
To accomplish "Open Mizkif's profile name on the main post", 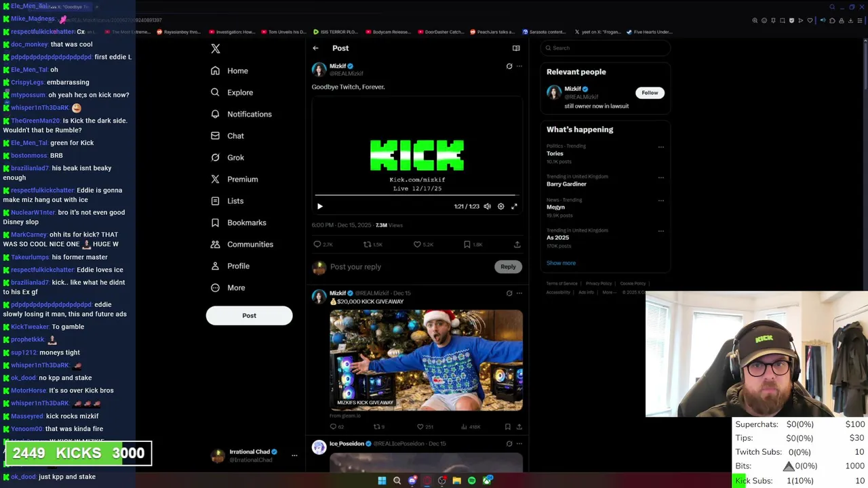I will click(x=338, y=66).
